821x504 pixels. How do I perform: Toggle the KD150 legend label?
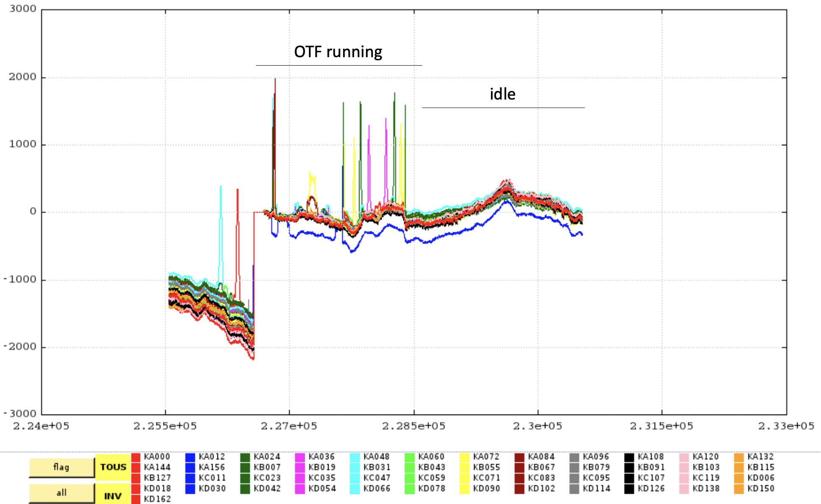(x=761, y=489)
